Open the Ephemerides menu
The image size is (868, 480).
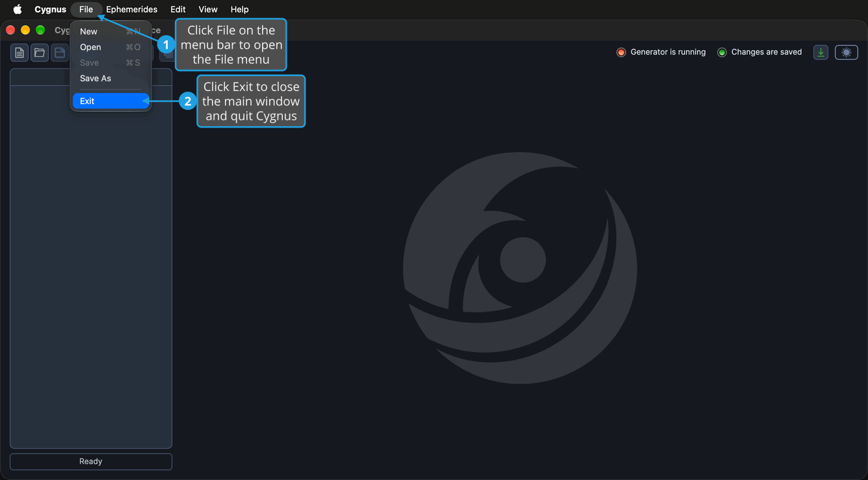click(132, 9)
